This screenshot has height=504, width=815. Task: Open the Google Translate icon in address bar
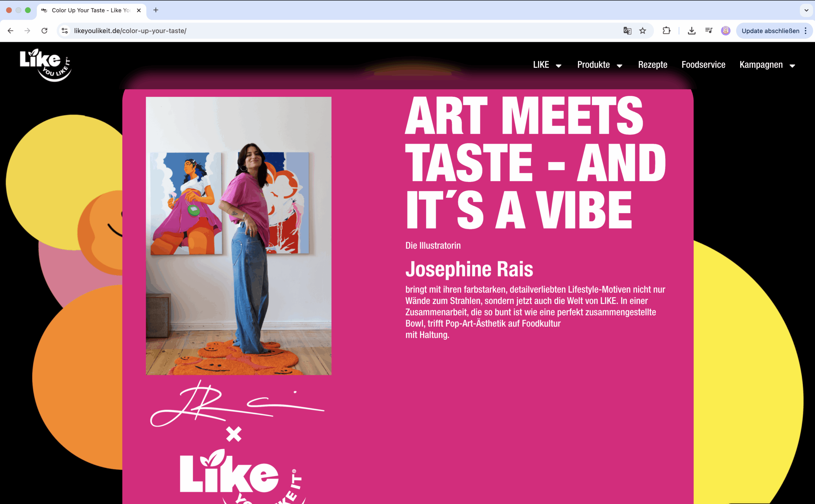pos(627,31)
